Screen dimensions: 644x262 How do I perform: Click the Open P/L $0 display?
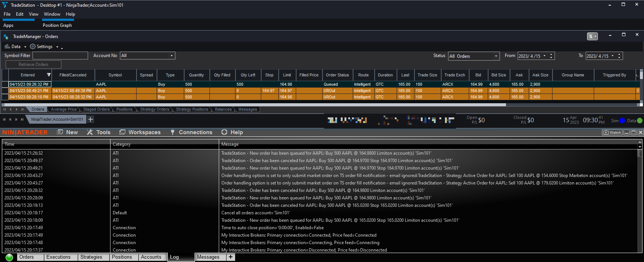[x=476, y=120]
